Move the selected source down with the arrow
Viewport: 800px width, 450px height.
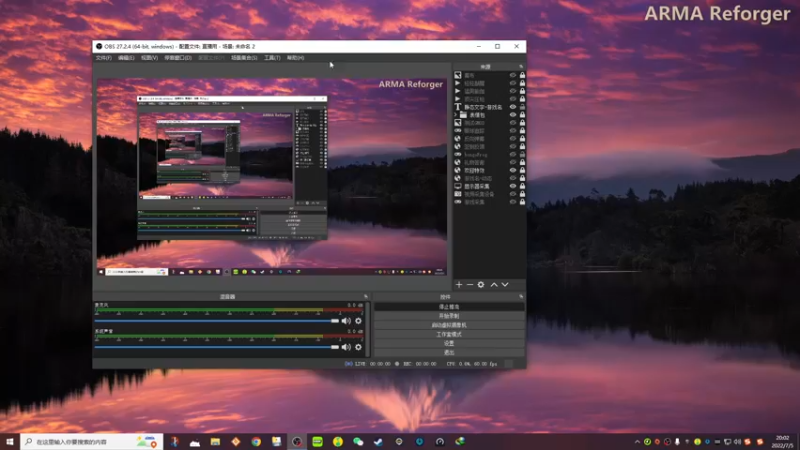pyautogui.click(x=505, y=285)
